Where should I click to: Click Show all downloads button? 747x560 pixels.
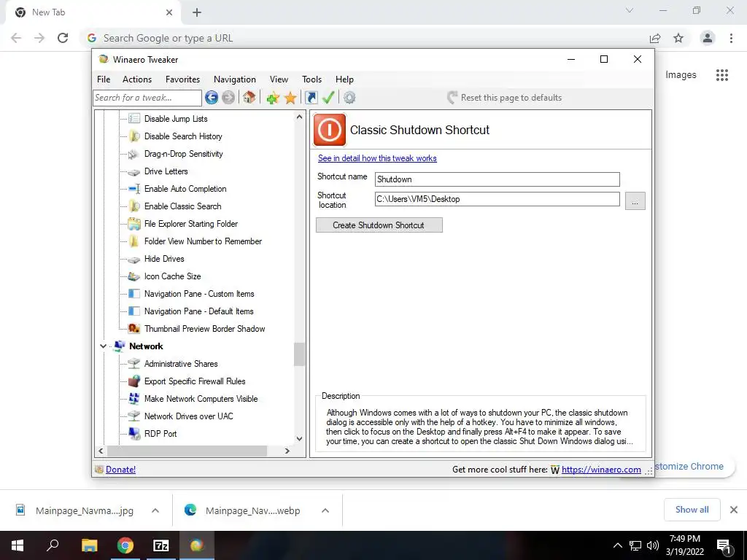[692, 510]
